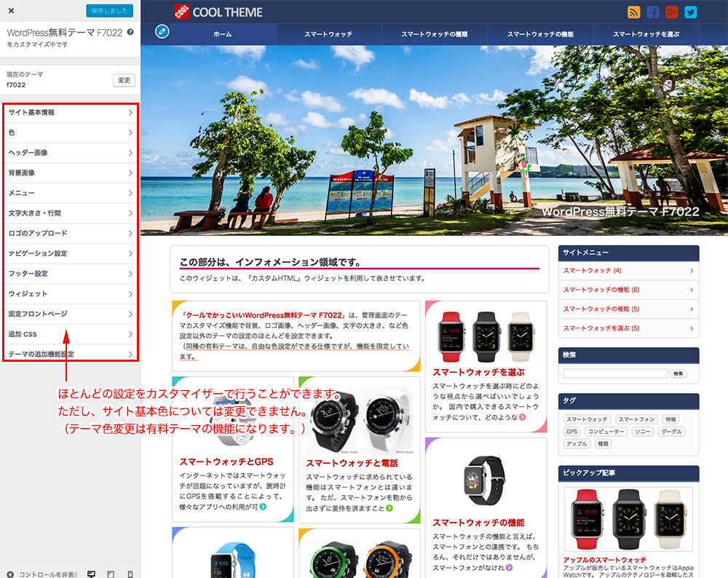Click the search text field
Image resolution: width=728 pixels, height=578 pixels.
[616, 373]
